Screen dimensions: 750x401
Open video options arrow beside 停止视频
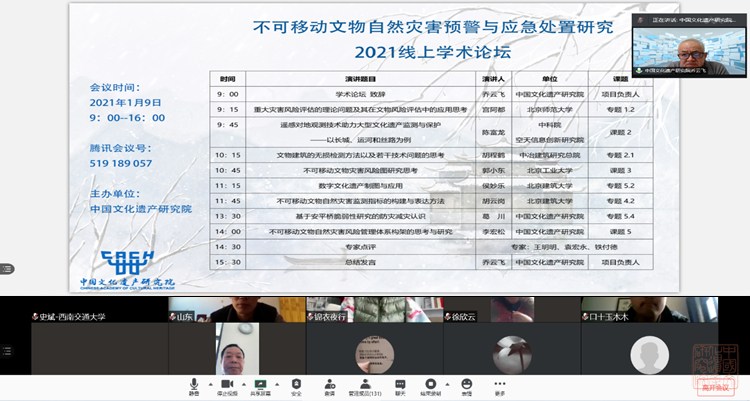pyautogui.click(x=242, y=383)
